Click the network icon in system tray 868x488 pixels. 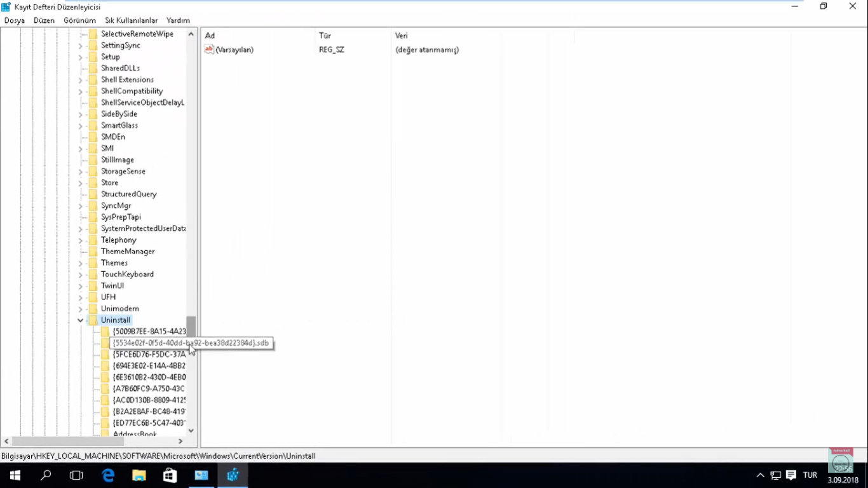[x=776, y=475]
